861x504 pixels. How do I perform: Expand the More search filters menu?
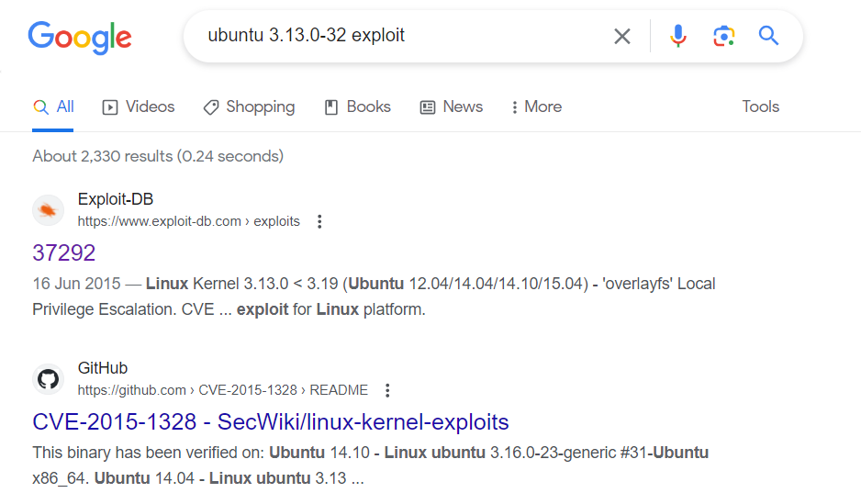[536, 107]
